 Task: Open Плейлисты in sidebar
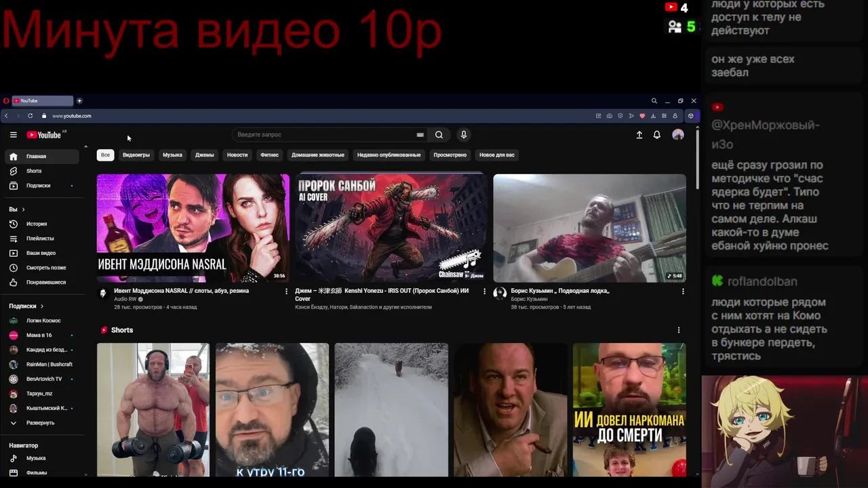(42, 239)
